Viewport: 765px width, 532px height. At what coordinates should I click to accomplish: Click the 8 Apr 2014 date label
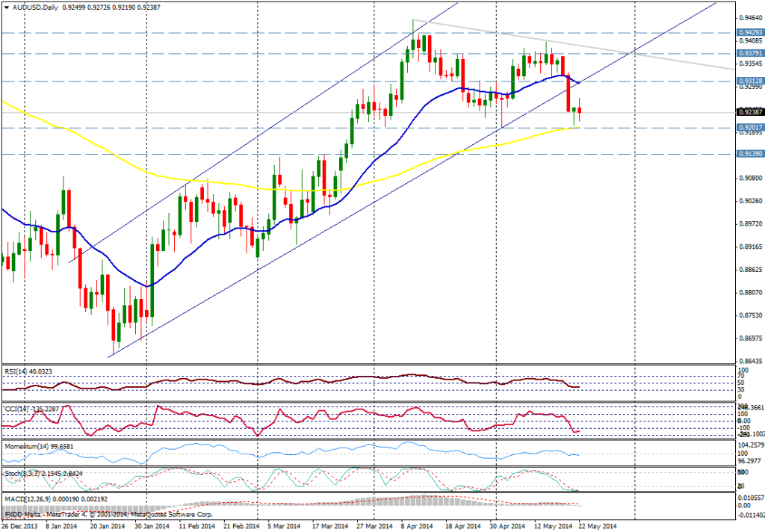coord(418,526)
